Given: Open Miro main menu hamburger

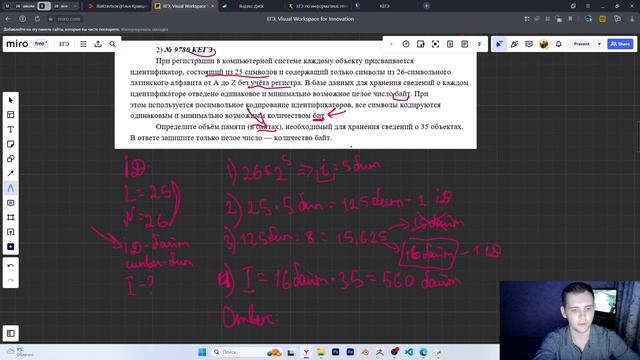Looking at the screenshot, I should pyautogui.click(x=83, y=44).
